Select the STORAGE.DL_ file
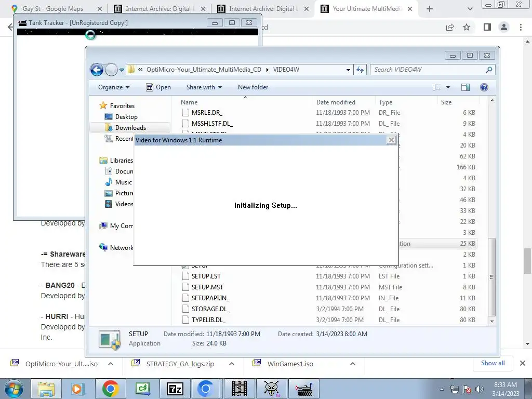The image size is (532, 399). [210, 309]
